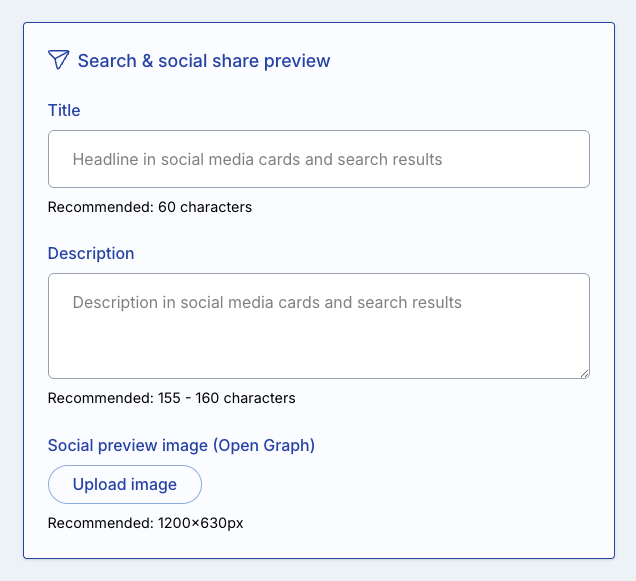
Task: Click the Headline placeholder text in Title
Action: [x=257, y=159]
